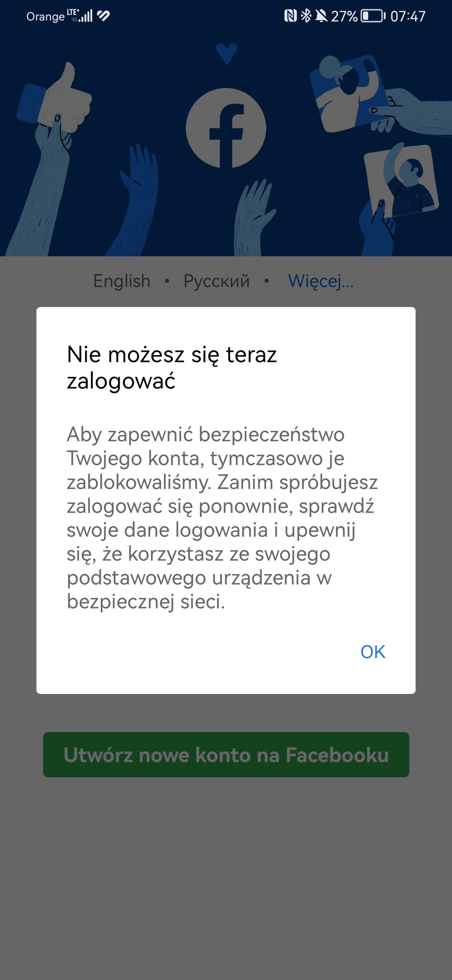Tap the Orange carrier label

click(45, 16)
